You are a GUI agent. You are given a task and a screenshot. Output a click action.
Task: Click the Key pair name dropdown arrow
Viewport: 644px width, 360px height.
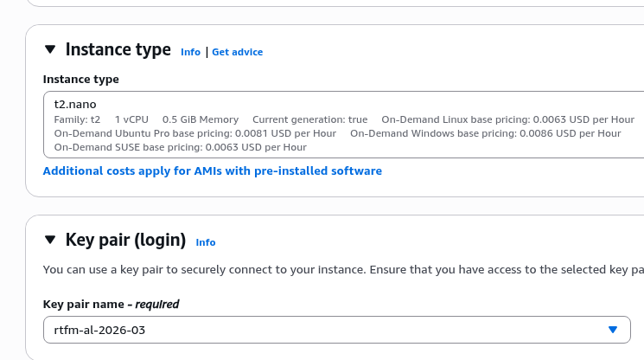[613, 330]
